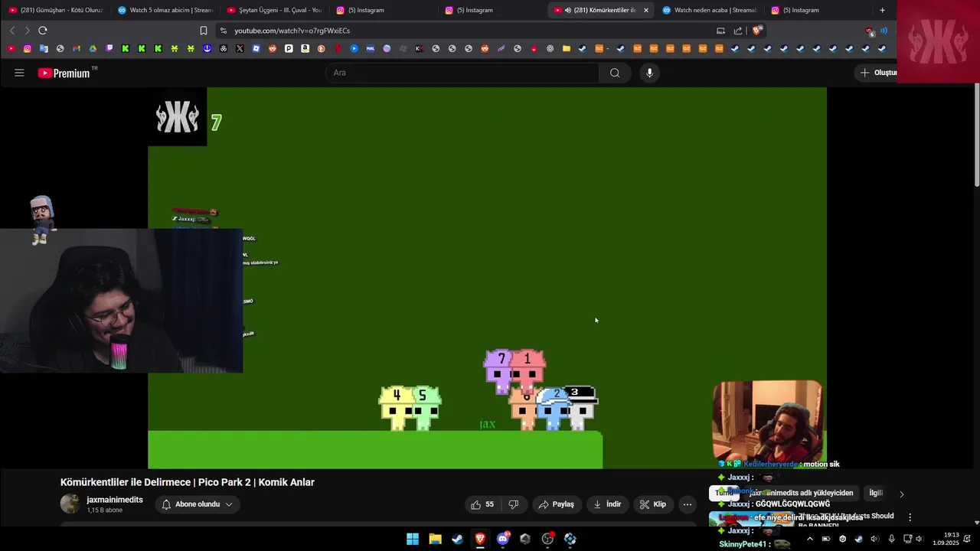Show next filter chips with arrow
This screenshot has height=551, width=980.
click(901, 494)
